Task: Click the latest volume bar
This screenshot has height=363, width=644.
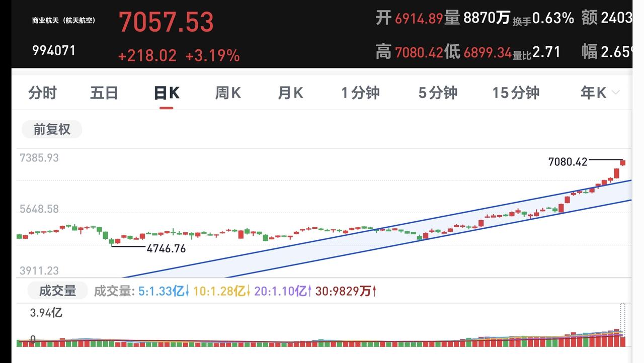Action: tap(623, 342)
